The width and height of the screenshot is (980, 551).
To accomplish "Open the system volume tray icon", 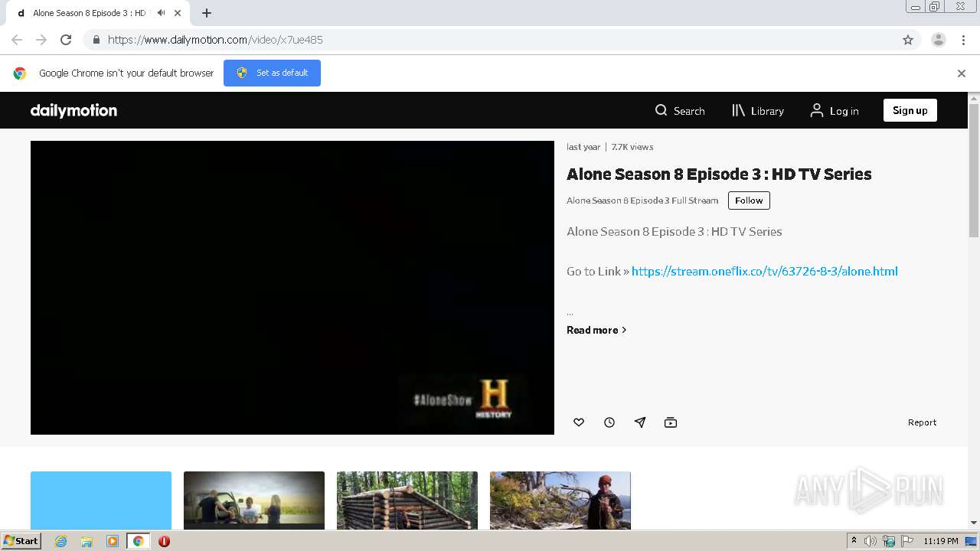I will click(x=871, y=541).
